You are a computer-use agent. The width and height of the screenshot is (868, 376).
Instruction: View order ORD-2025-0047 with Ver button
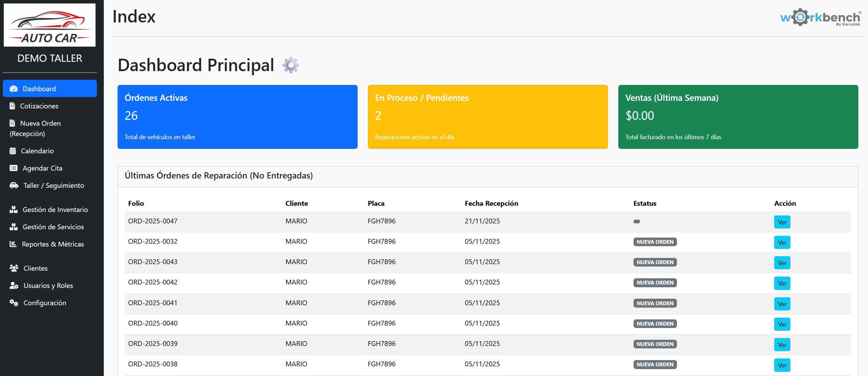(782, 222)
